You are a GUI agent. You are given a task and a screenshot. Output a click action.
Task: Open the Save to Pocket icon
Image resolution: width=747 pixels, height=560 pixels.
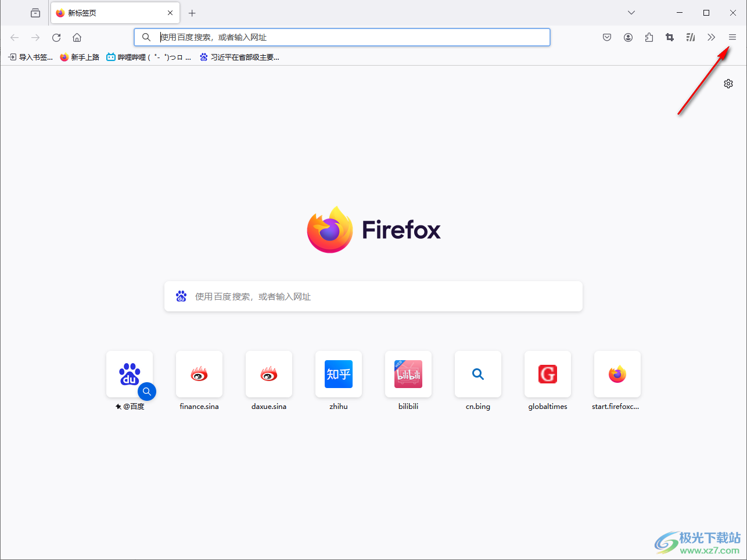point(607,37)
